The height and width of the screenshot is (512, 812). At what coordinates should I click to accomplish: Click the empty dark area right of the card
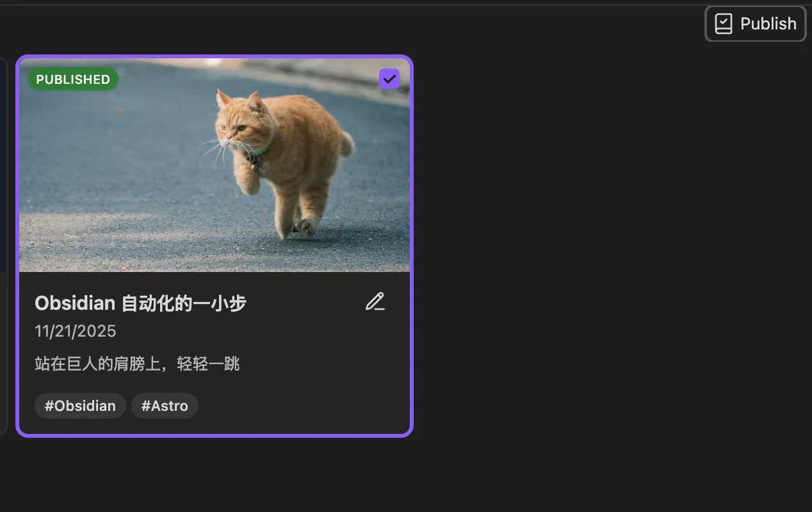[x=608, y=256]
